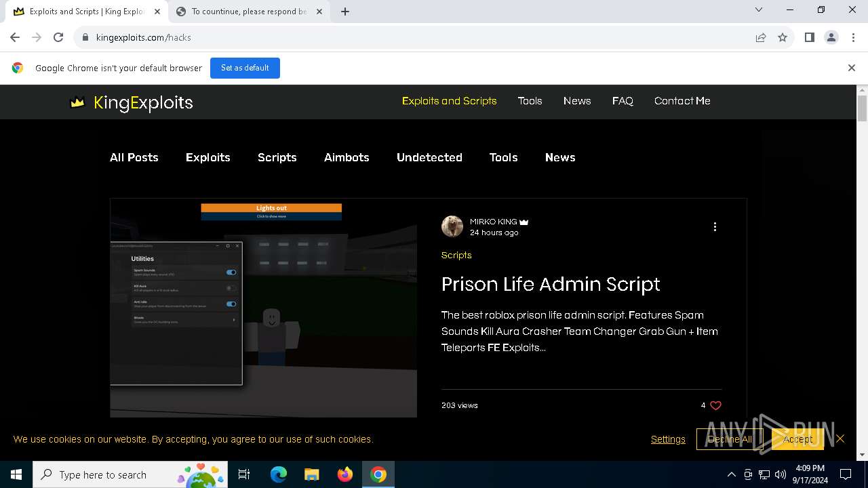Show hidden system tray icons

point(731,474)
